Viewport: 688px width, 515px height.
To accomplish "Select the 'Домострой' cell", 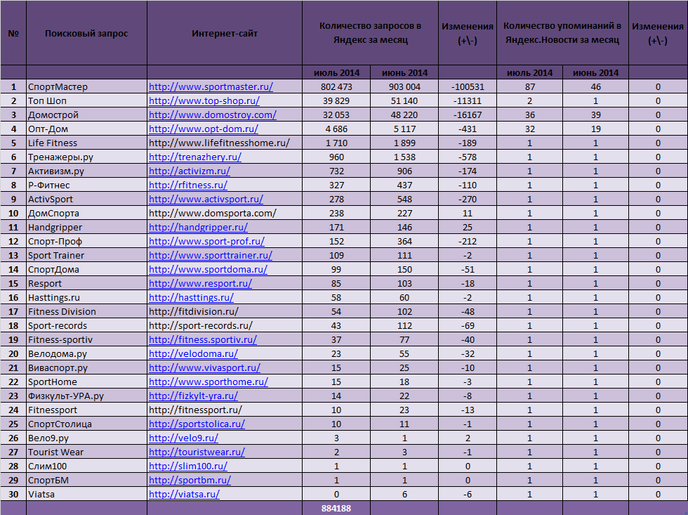I will [x=86, y=115].
